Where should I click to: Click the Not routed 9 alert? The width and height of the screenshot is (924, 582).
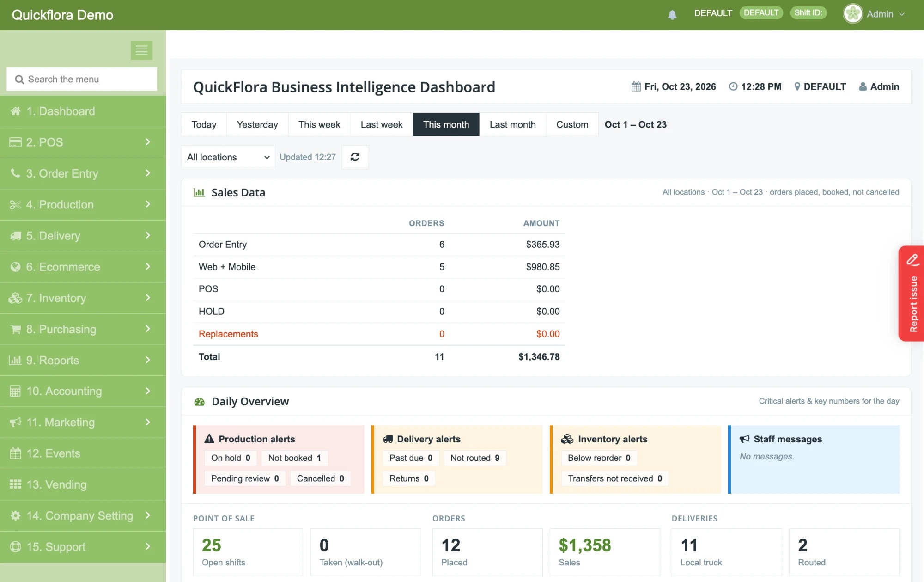tap(475, 458)
